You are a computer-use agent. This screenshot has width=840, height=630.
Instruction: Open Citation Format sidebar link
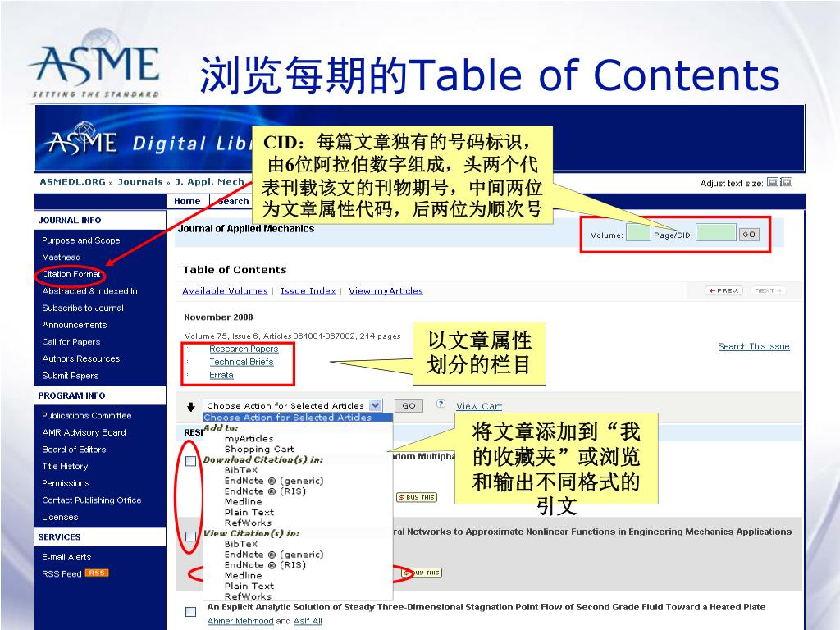click(x=71, y=274)
